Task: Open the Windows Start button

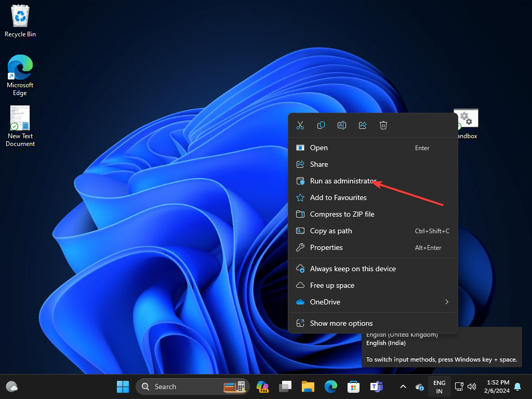Action: coord(123,387)
